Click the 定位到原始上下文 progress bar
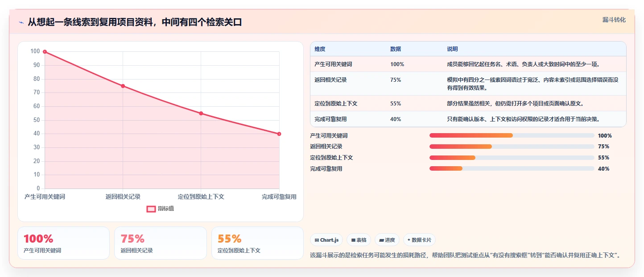Viewport: 644px width, 277px height. coord(512,158)
